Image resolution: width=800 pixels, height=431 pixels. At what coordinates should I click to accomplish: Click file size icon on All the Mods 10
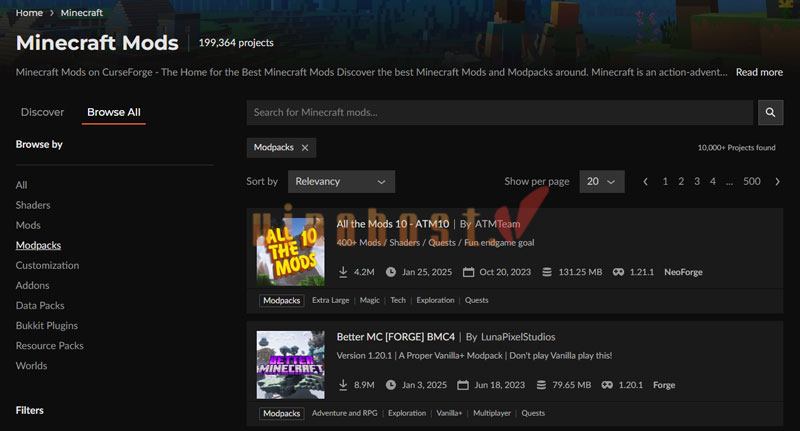point(547,272)
